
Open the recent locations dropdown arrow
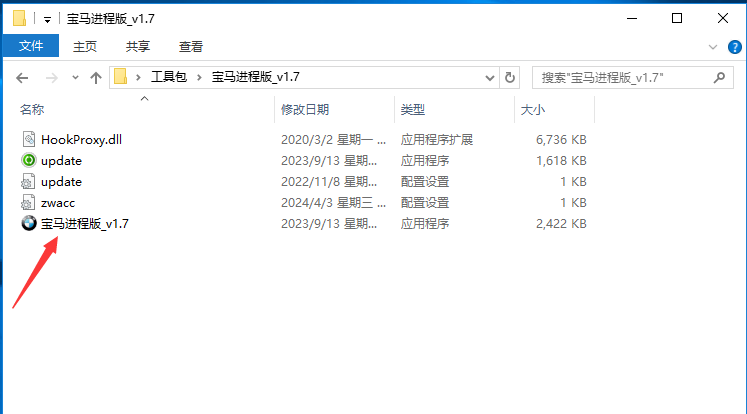[75, 78]
